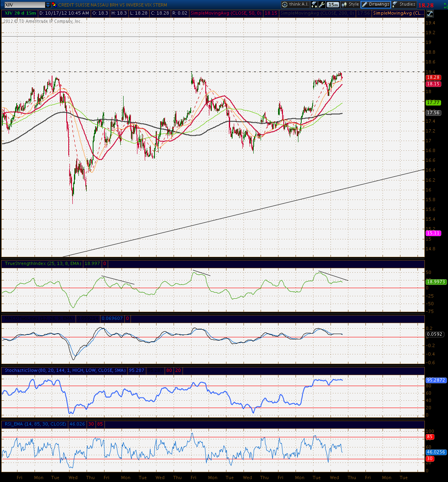Click the D: 10/17/12 10:45 AM value
Image resolution: width=448 pixels, height=482 pixels.
[x=64, y=13]
